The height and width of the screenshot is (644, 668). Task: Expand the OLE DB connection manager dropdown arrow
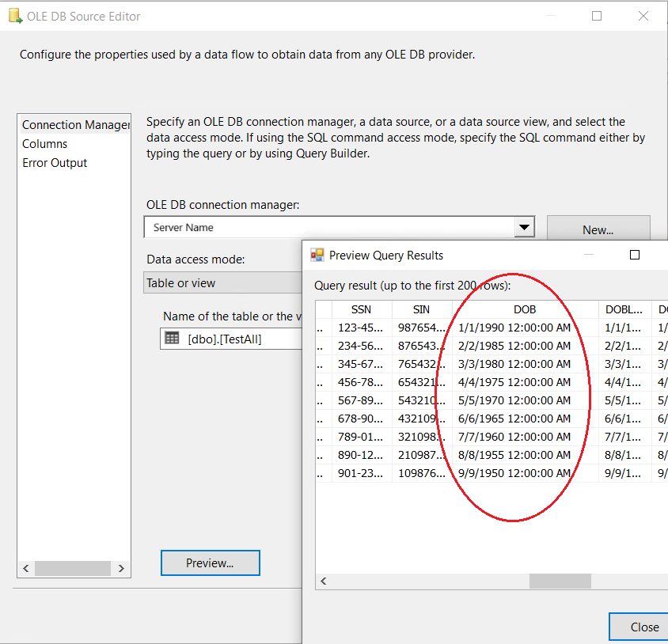pos(524,228)
